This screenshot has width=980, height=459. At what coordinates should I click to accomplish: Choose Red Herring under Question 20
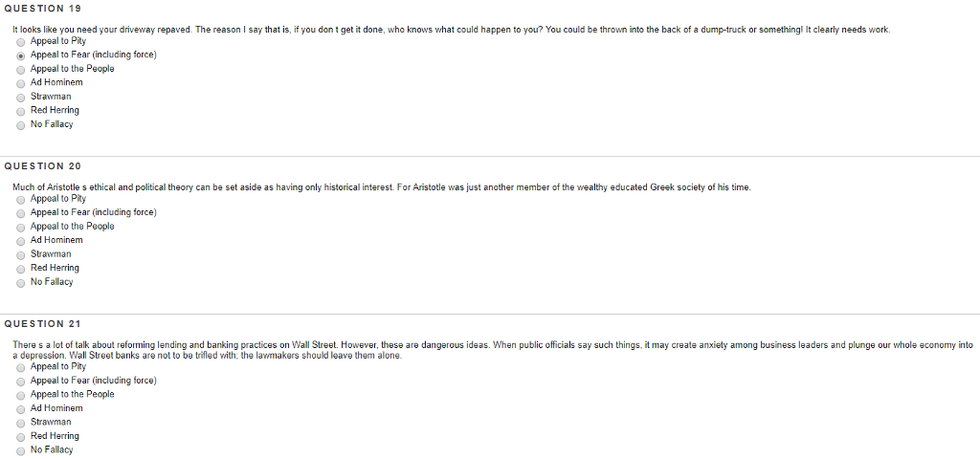pos(21,268)
